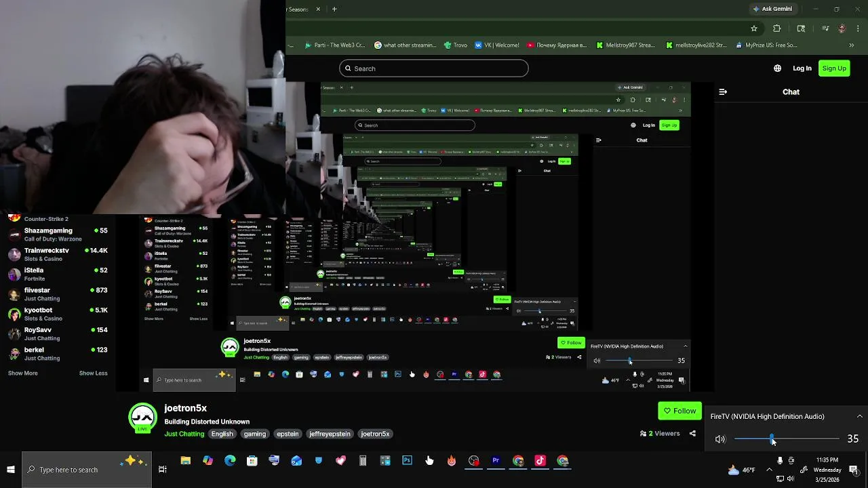This screenshot has height=488, width=868.
Task: Click the Log In button
Action: pyautogui.click(x=802, y=68)
